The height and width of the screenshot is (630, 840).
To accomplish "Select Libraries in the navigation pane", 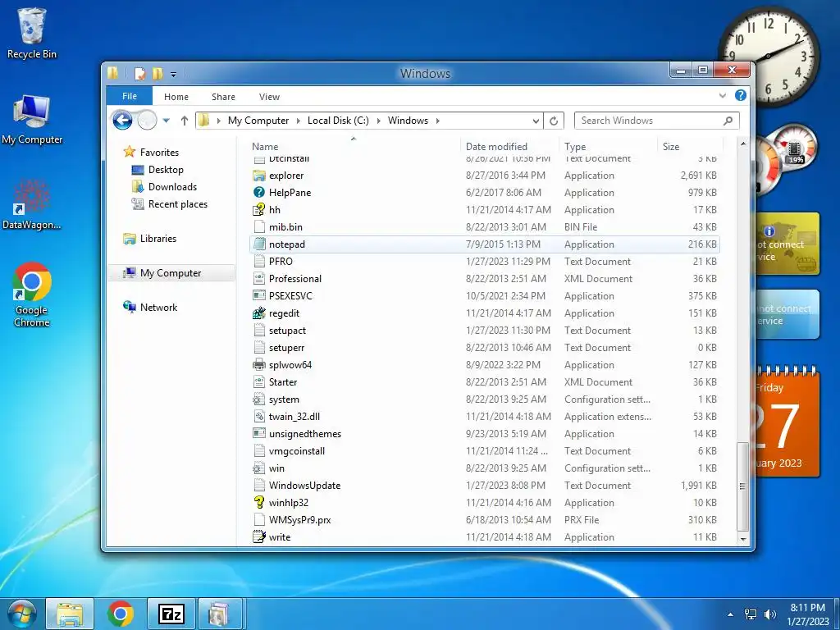I will coord(158,239).
